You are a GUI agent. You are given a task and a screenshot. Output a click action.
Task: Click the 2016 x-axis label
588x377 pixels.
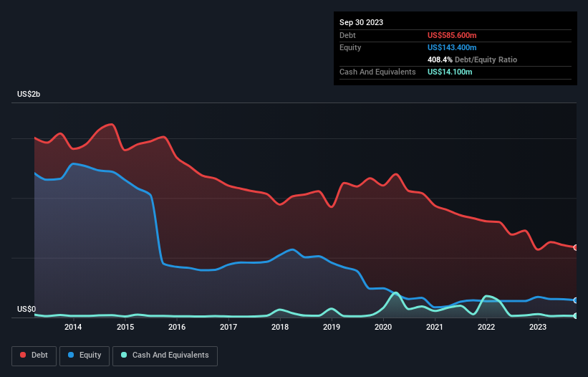(x=177, y=327)
